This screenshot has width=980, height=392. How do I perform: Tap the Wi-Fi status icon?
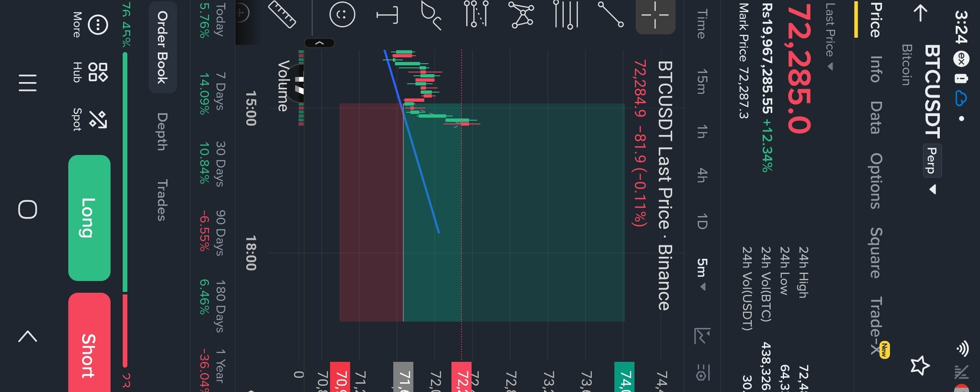(x=962, y=348)
